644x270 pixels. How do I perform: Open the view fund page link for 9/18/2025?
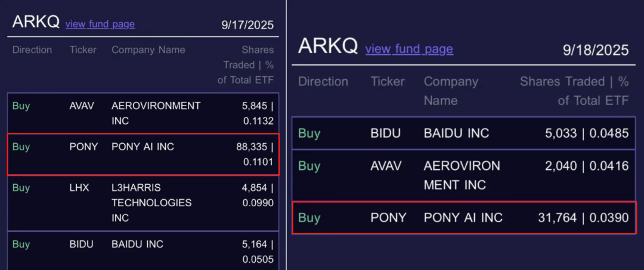pyautogui.click(x=409, y=49)
